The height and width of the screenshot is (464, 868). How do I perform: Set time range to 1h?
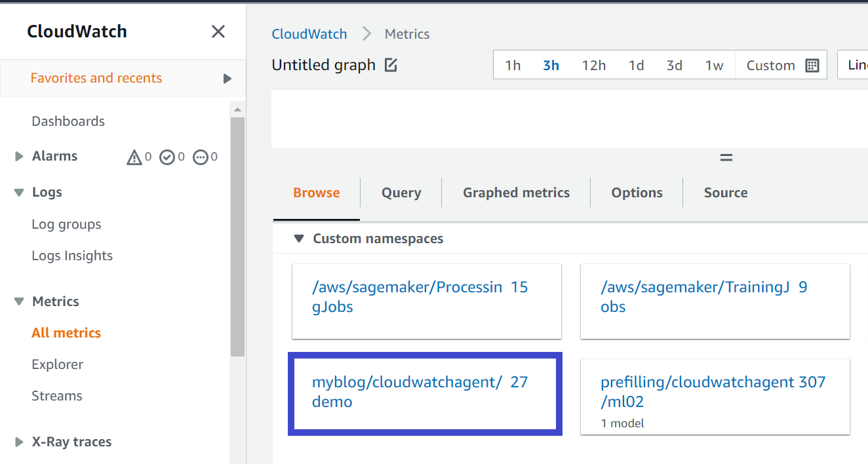coord(513,66)
